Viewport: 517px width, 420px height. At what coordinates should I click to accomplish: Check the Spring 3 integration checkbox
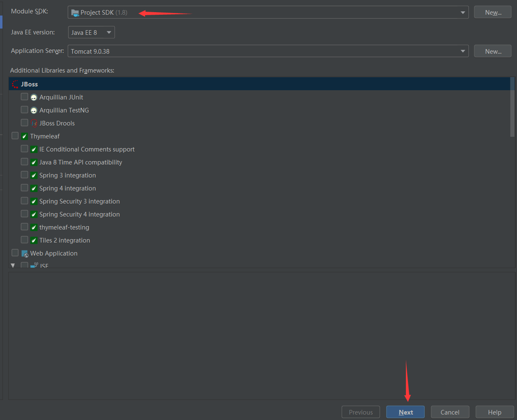pos(24,175)
